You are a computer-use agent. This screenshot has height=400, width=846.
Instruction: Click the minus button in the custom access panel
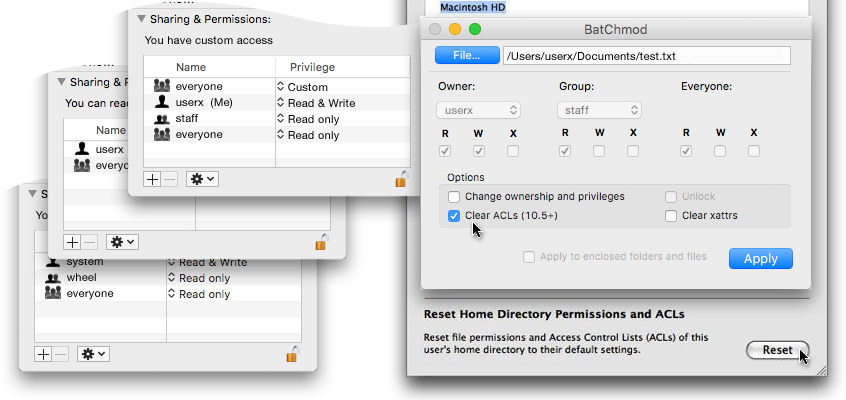tap(169, 179)
